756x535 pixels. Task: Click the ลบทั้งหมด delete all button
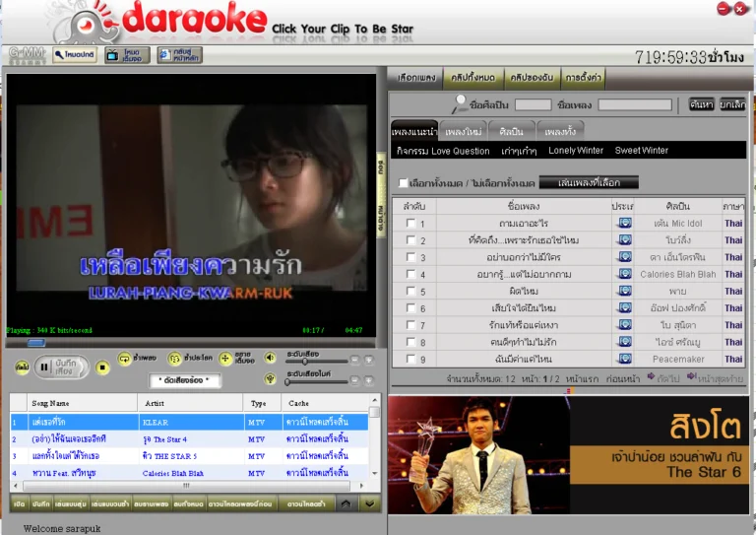pyautogui.click(x=189, y=503)
